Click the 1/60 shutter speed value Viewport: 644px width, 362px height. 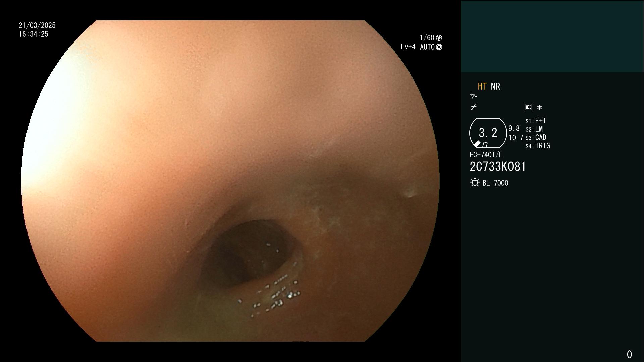coord(427,38)
